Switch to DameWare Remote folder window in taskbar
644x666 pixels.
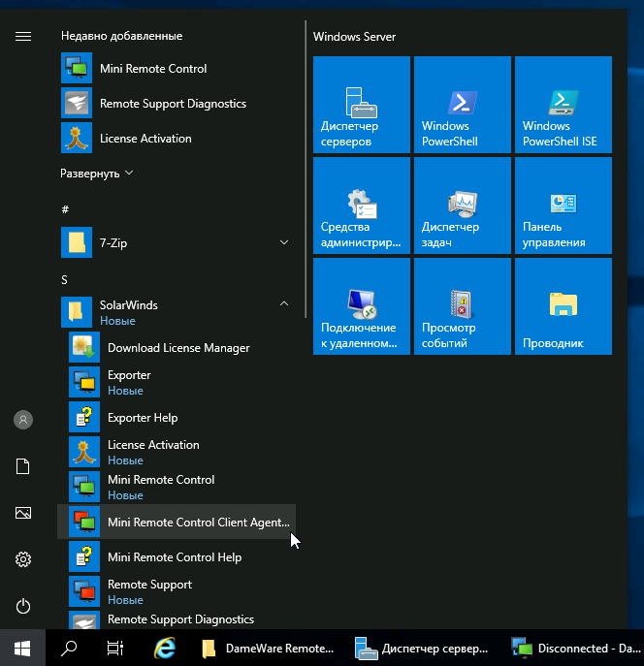click(x=268, y=648)
